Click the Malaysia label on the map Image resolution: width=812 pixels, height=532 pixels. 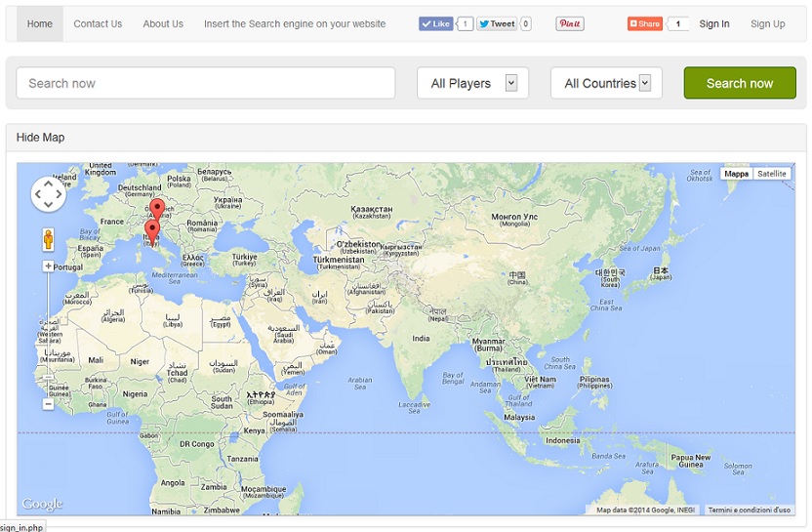pos(519,417)
